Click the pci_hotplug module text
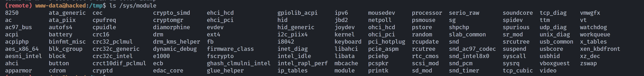 [386, 42]
